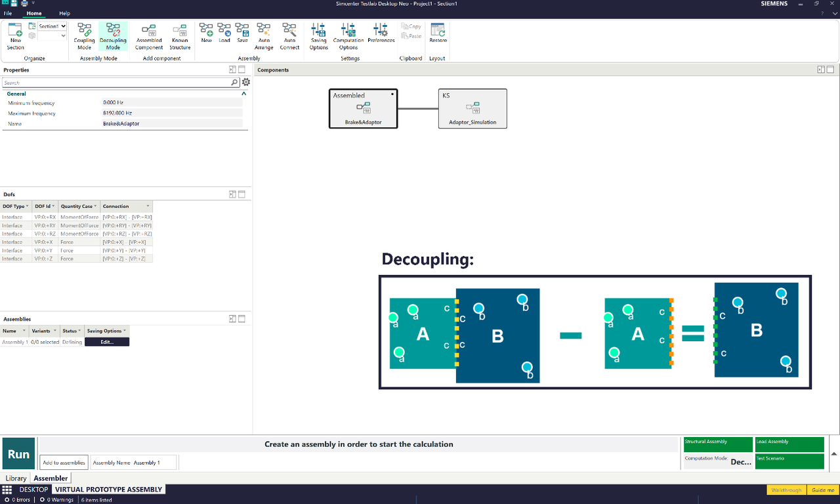Screen dimensions: 840x504
Task: Open the DOF Type column filter
Action: click(28, 206)
